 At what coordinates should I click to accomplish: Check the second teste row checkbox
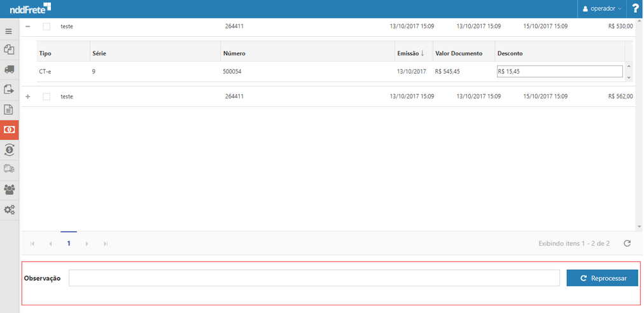tap(46, 97)
